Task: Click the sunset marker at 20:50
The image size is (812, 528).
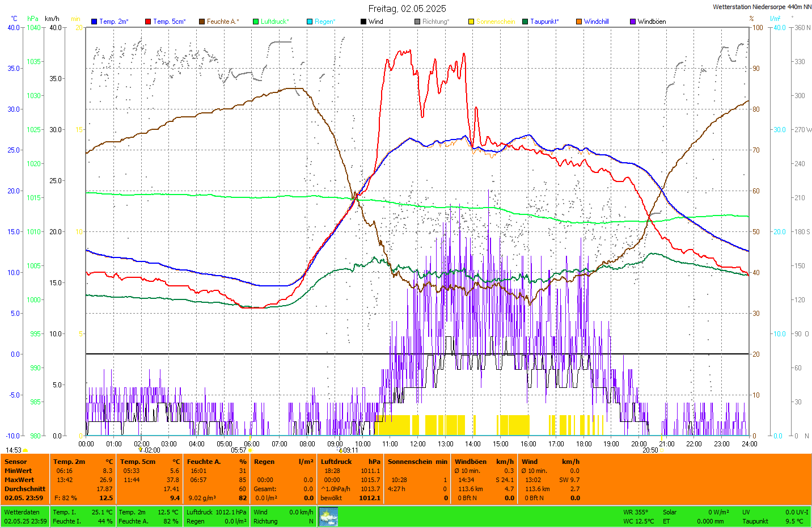Action: 661,450
